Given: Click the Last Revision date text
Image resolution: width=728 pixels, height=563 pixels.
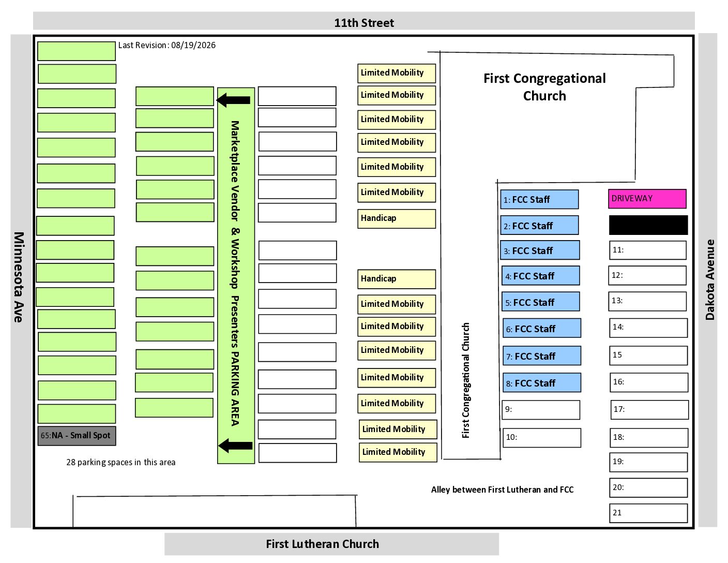Looking at the screenshot, I should [167, 45].
